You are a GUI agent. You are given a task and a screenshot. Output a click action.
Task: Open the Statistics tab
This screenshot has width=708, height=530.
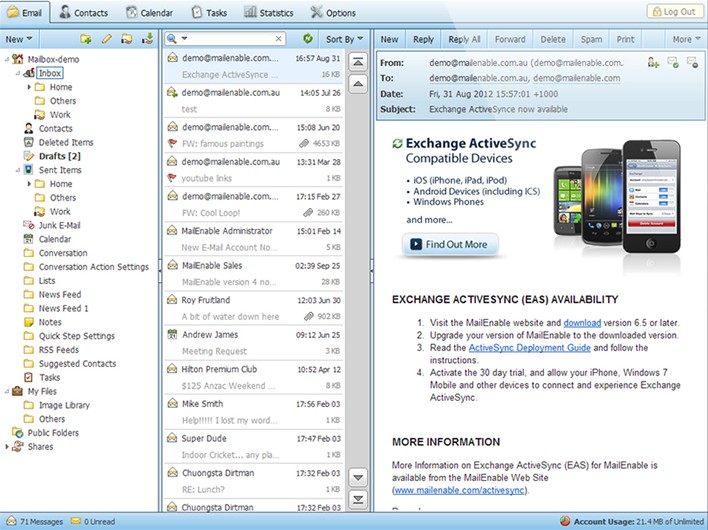269,13
